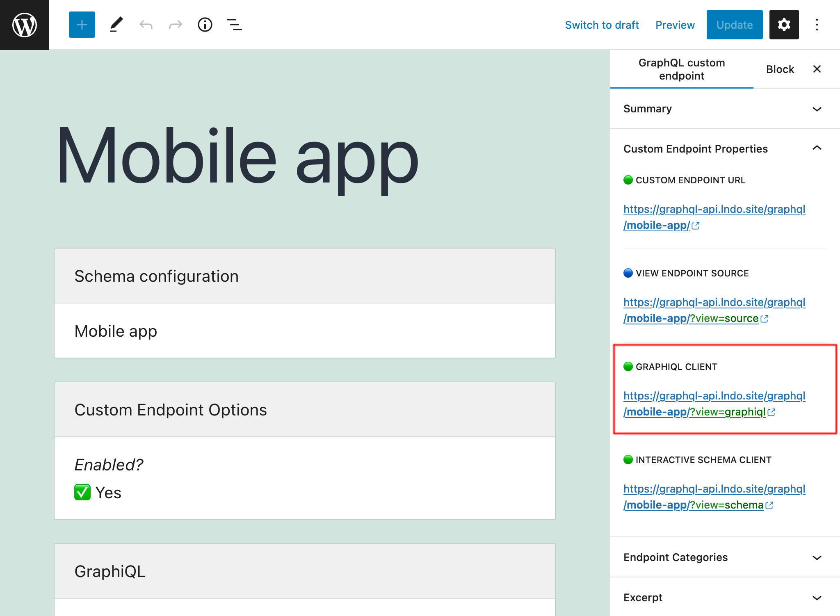The image size is (840, 616).
Task: Select the Add block plus icon
Action: [81, 24]
